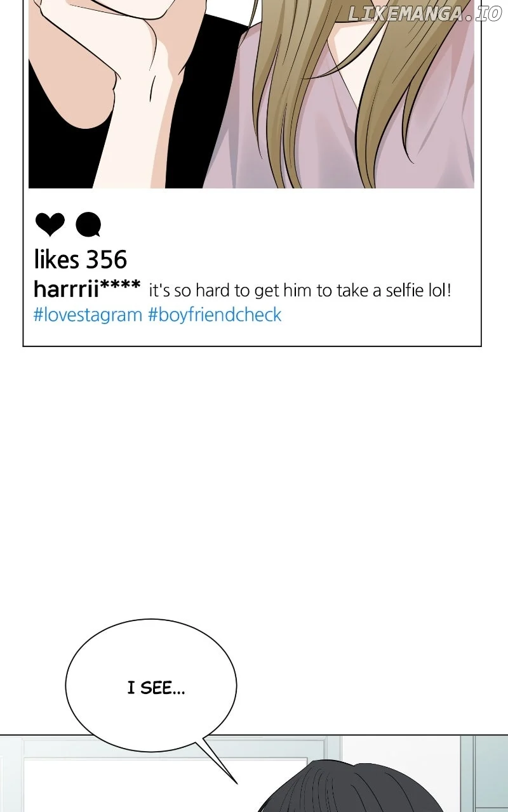This screenshot has height=812, width=508.
Task: Tap the heart like icon
Action: [x=50, y=225]
